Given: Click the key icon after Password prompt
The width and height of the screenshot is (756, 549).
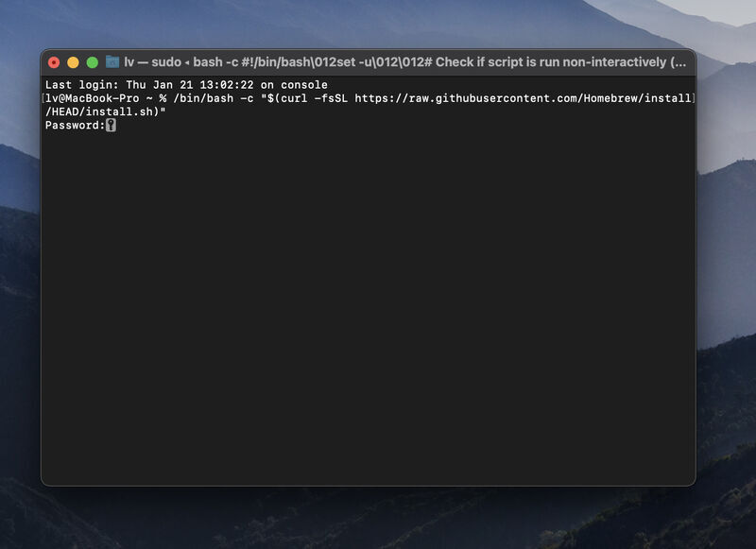Looking at the screenshot, I should (111, 126).
